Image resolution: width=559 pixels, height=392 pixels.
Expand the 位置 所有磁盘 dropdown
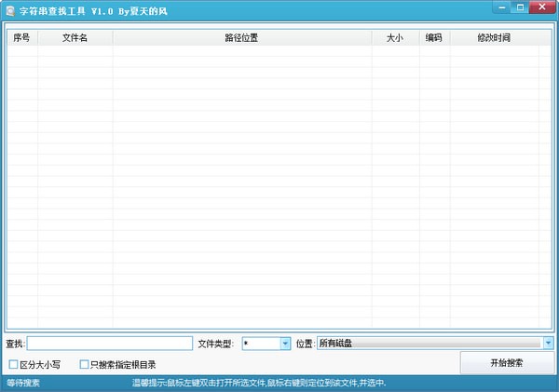[x=548, y=344]
